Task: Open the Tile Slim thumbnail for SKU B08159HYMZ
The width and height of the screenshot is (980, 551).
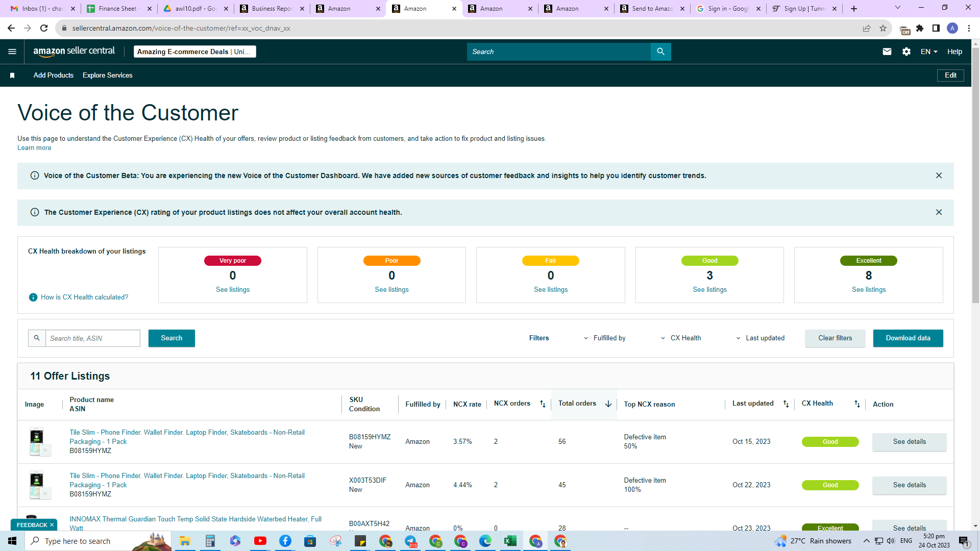Action: click(40, 442)
